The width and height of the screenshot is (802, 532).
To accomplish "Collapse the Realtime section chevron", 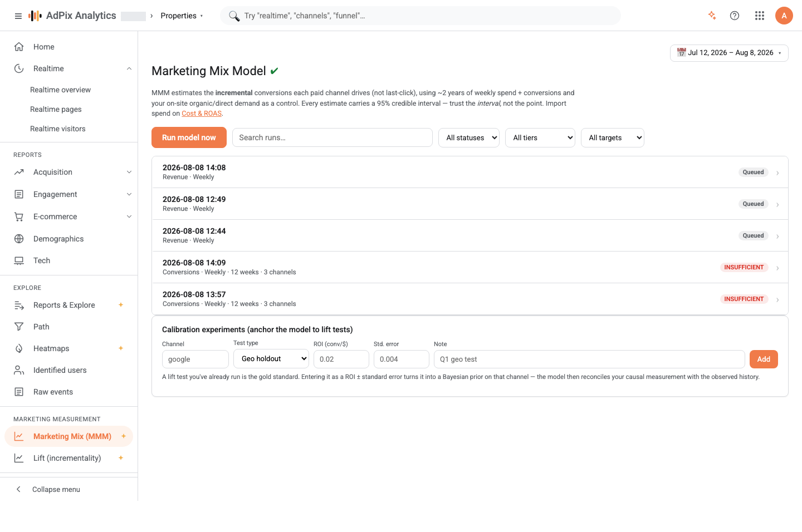I will [129, 68].
